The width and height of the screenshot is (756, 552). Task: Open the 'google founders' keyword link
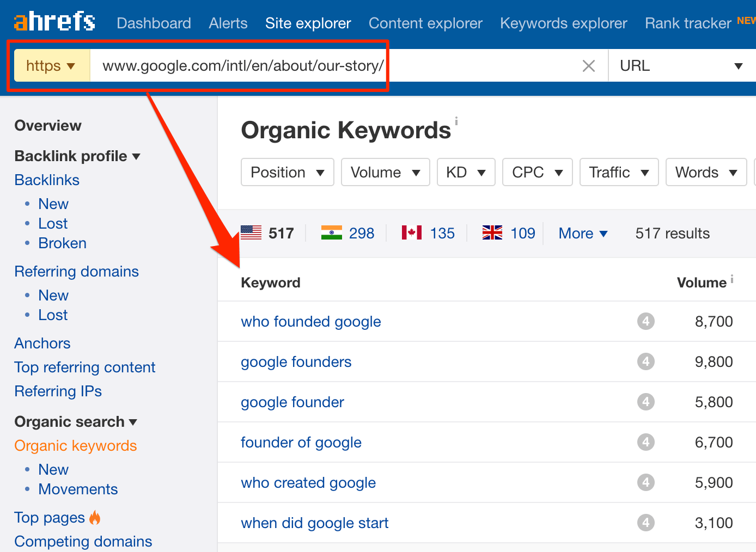click(x=296, y=362)
